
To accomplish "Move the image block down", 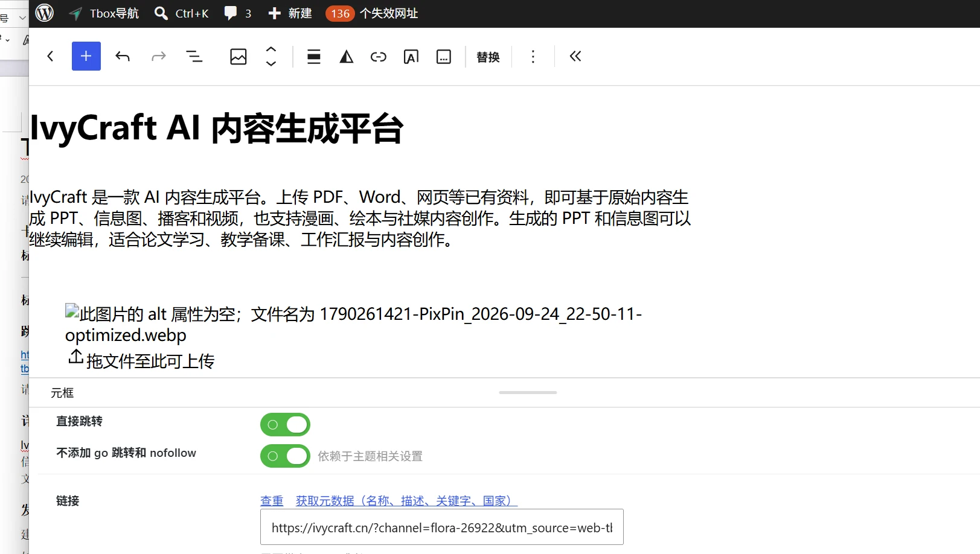I will [x=271, y=63].
